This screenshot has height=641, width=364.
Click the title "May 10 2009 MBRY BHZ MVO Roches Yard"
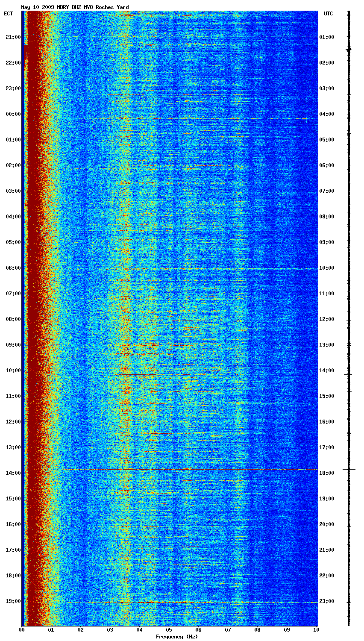tap(75, 7)
